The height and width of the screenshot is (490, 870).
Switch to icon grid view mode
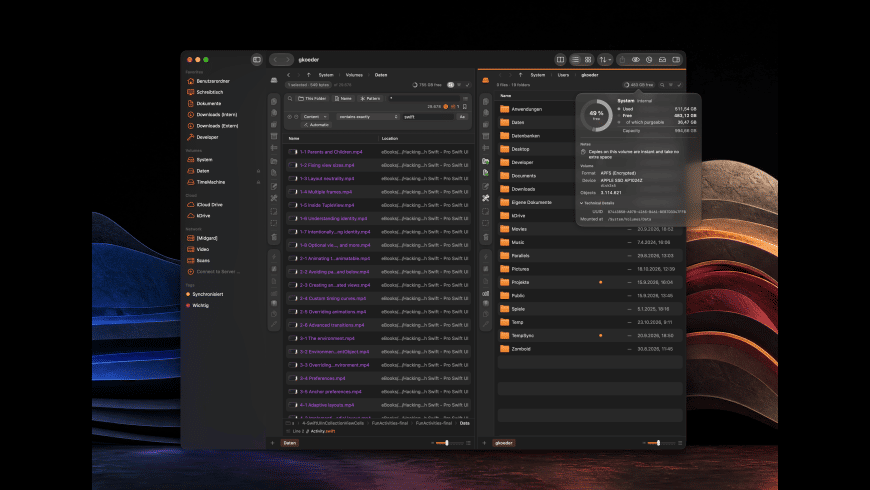[x=588, y=59]
